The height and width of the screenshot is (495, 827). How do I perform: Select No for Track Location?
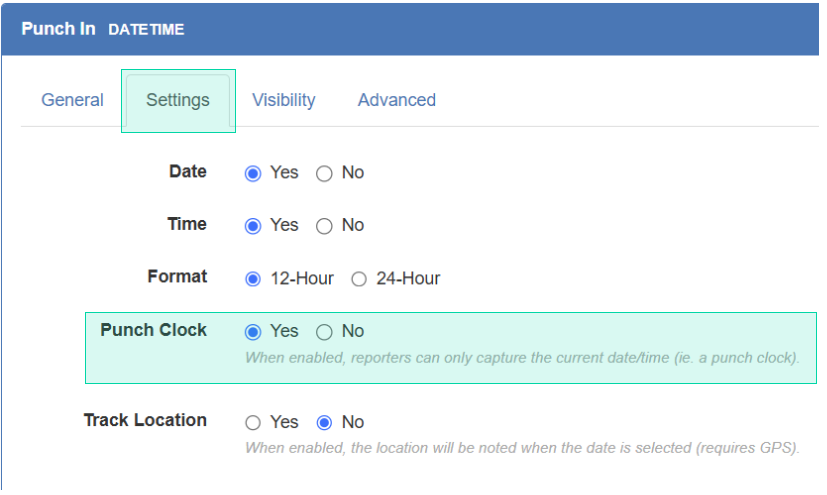coord(324,423)
